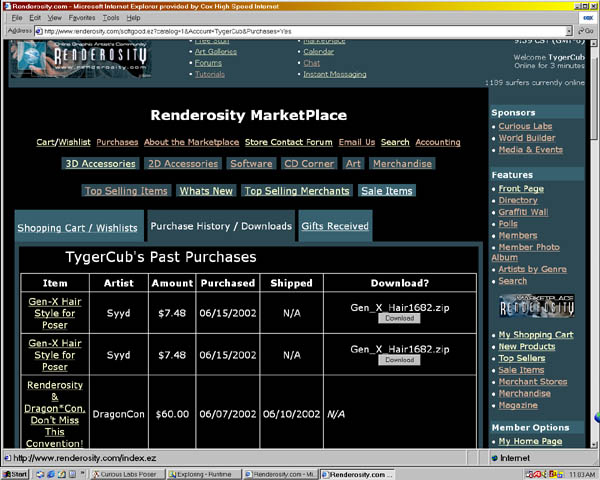The width and height of the screenshot is (600, 480).
Task: Open Store Contact Forum link
Action: click(x=288, y=142)
